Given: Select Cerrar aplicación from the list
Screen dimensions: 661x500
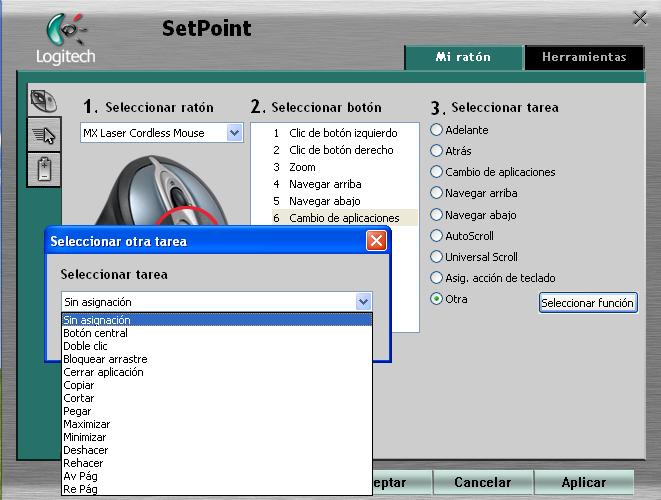Looking at the screenshot, I should [x=217, y=372].
